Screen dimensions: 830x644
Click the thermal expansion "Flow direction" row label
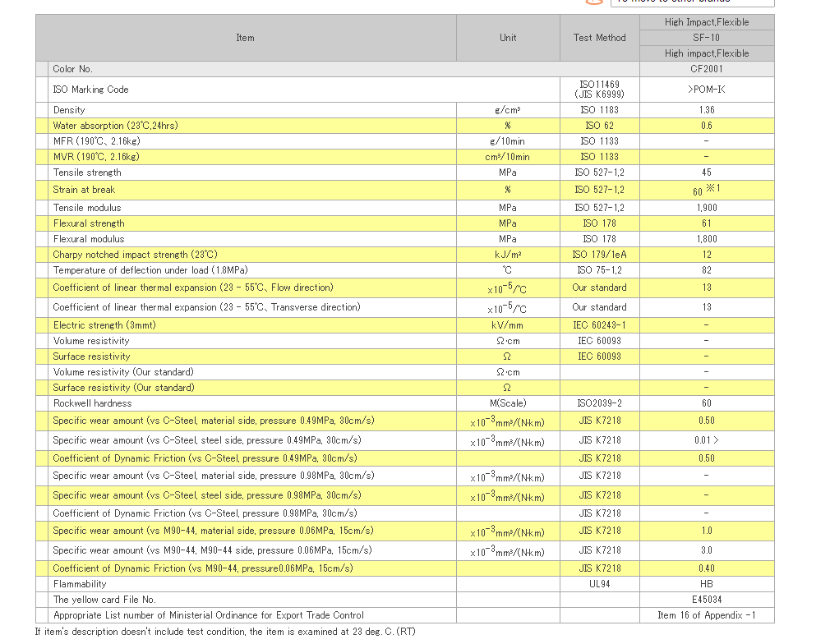tap(192, 287)
